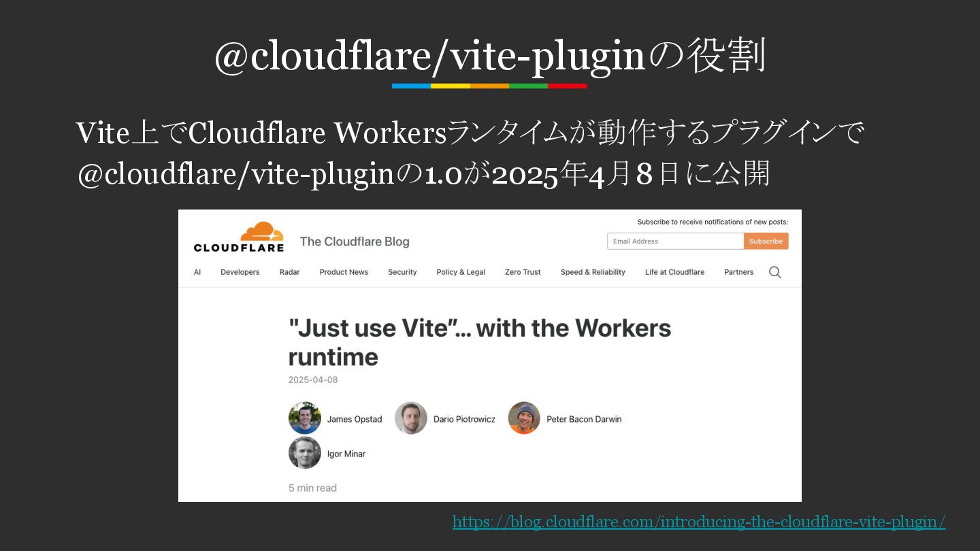Click the subscribe notifications label text
Image resolution: width=980 pixels, height=551 pixels.
(x=713, y=222)
